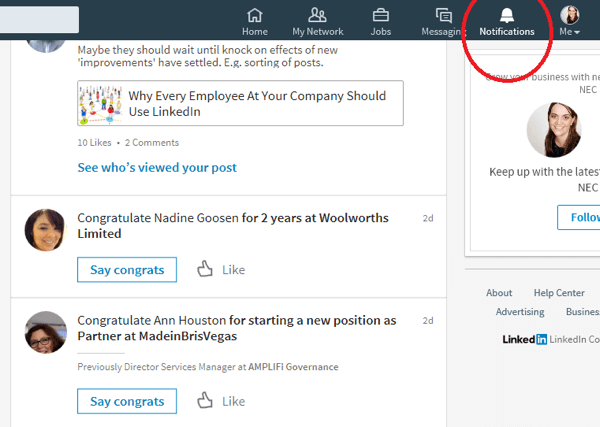600x427 pixels.
Task: Follow NEC in the sidebar ad
Action: 579,217
